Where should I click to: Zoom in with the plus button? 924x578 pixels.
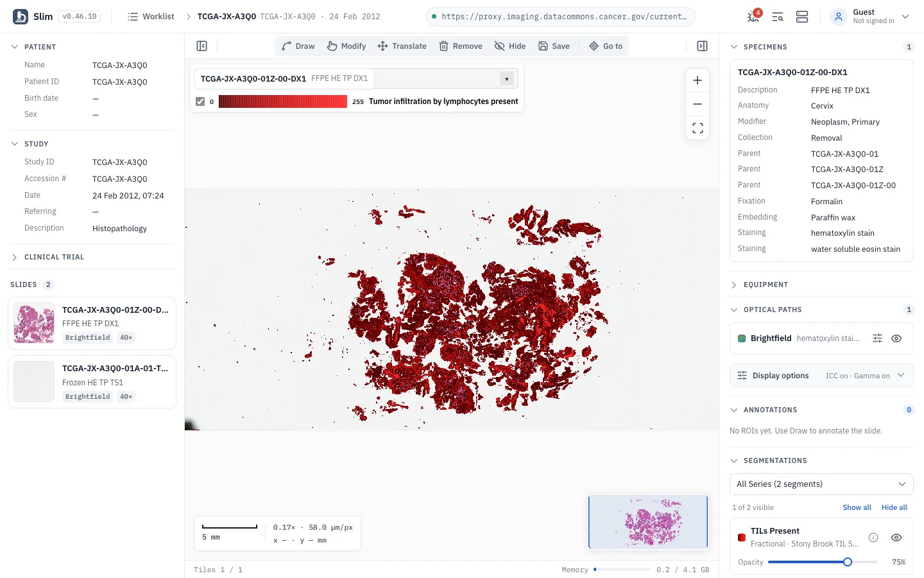(x=697, y=81)
